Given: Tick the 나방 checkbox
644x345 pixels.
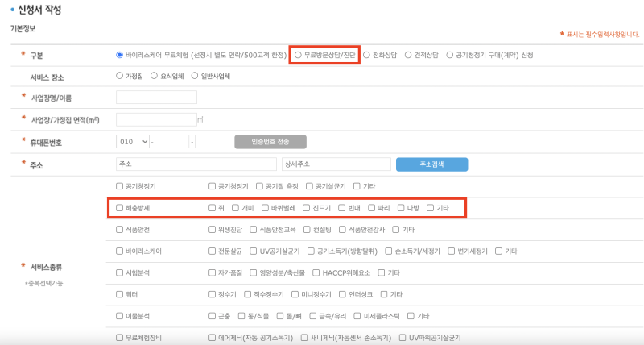Looking at the screenshot, I should [x=401, y=208].
